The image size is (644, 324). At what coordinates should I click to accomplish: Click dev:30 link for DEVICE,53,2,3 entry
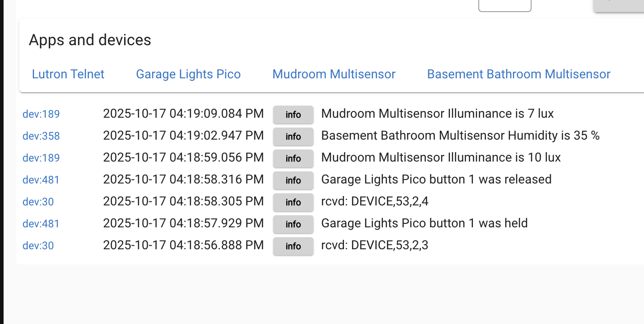(38, 246)
